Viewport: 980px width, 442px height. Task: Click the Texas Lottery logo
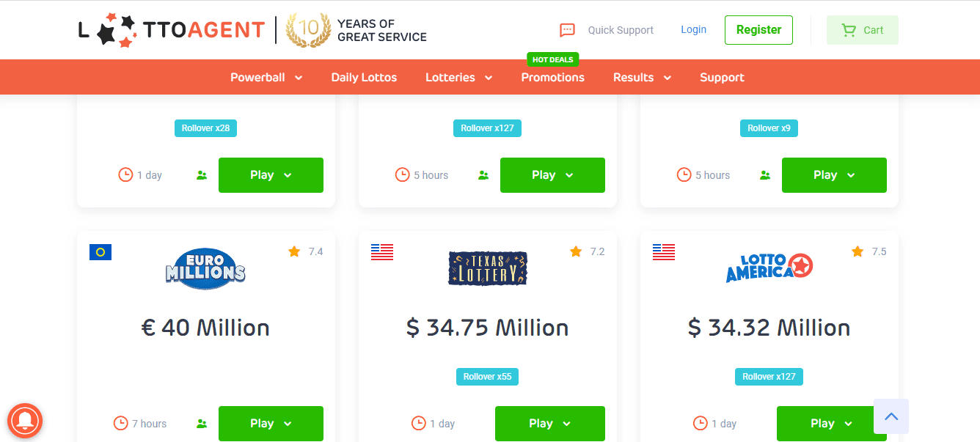coord(488,268)
